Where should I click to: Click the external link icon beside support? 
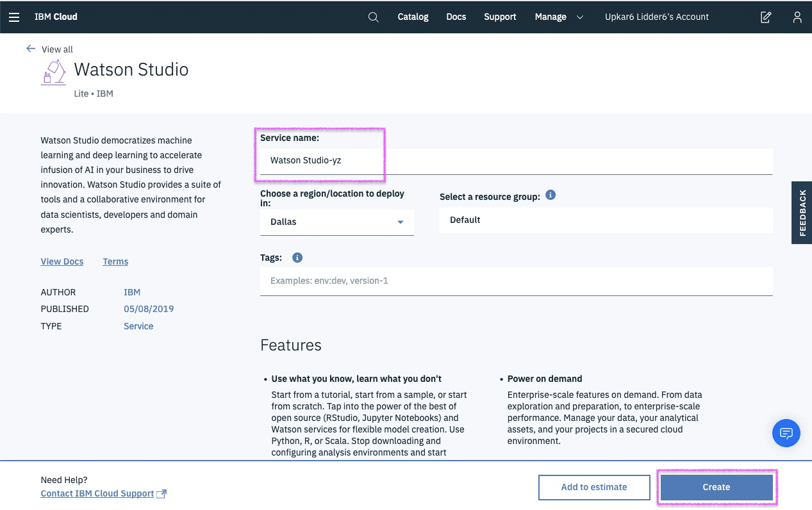(x=162, y=494)
